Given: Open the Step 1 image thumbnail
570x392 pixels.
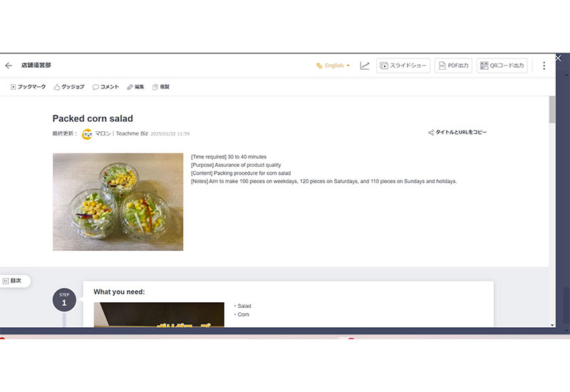Looking at the screenshot, I should click(159, 314).
